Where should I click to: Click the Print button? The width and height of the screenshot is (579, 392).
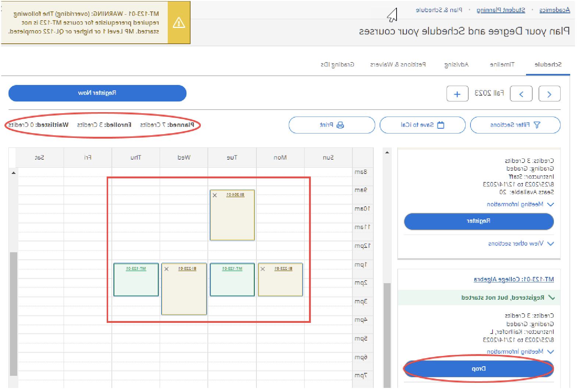point(332,125)
